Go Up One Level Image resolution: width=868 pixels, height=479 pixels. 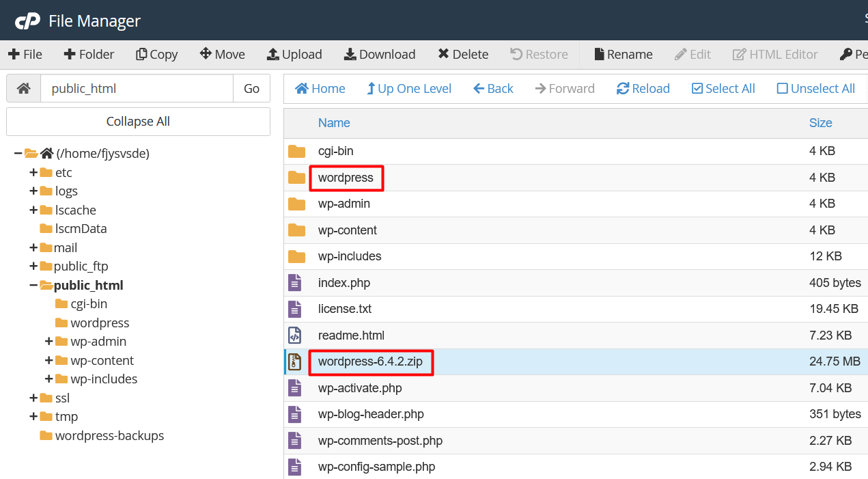[x=408, y=89]
